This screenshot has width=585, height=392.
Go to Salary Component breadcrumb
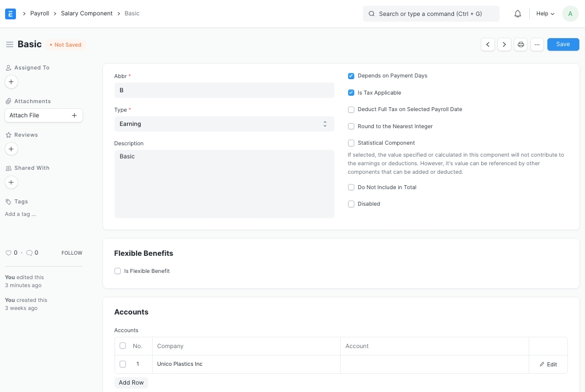click(x=87, y=13)
